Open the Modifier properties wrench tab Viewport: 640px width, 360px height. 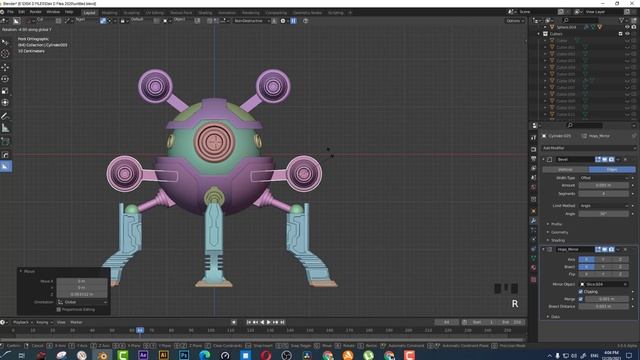(533, 221)
